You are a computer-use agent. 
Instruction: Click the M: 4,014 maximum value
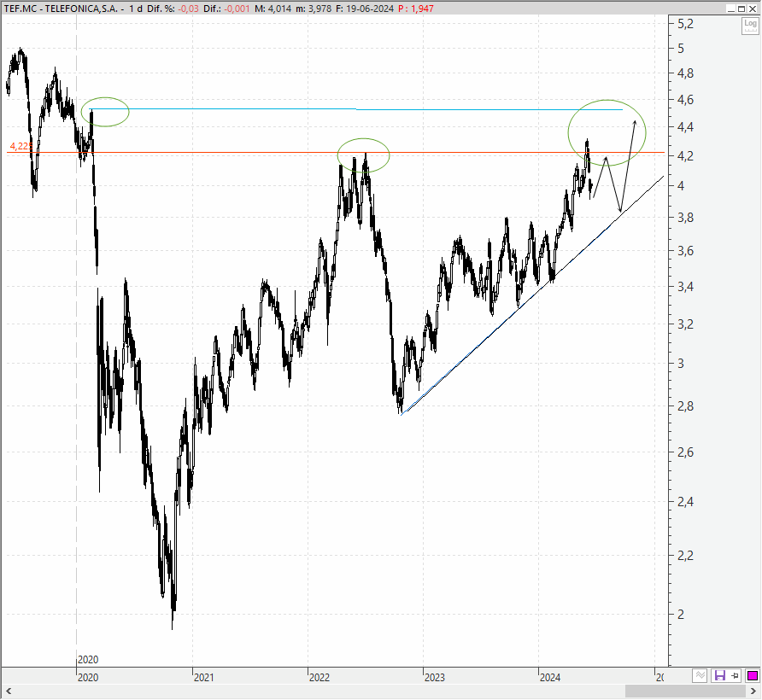(x=273, y=9)
